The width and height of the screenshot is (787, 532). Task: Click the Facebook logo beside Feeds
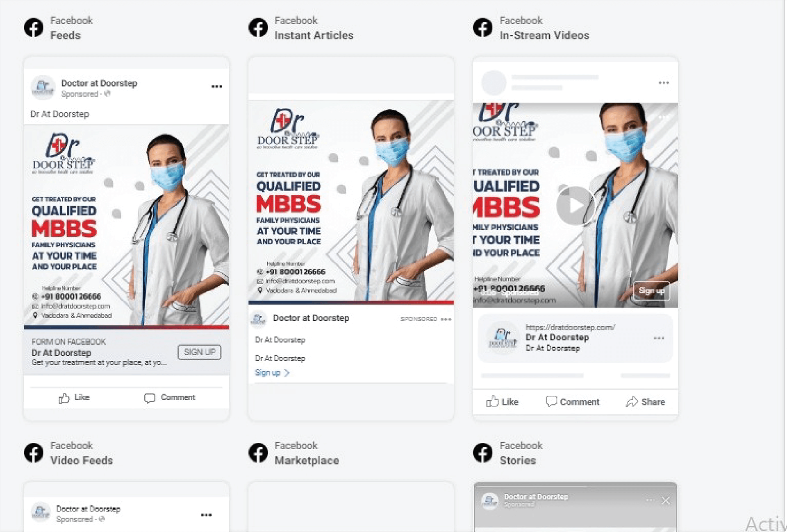[34, 28]
